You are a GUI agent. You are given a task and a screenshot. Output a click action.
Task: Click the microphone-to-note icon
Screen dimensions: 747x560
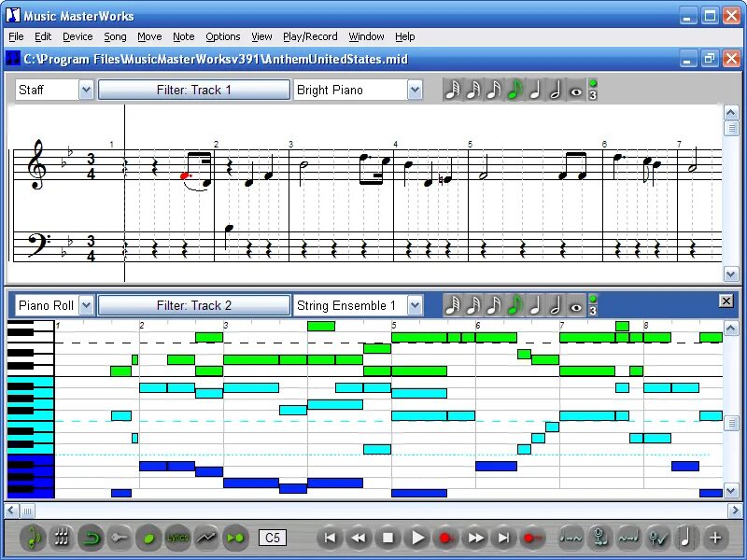pyautogui.click(x=599, y=539)
